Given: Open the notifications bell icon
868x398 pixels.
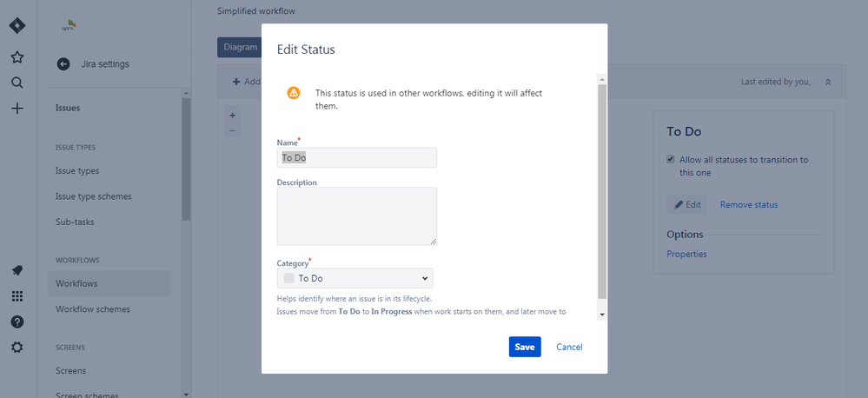Looking at the screenshot, I should (x=17, y=270).
